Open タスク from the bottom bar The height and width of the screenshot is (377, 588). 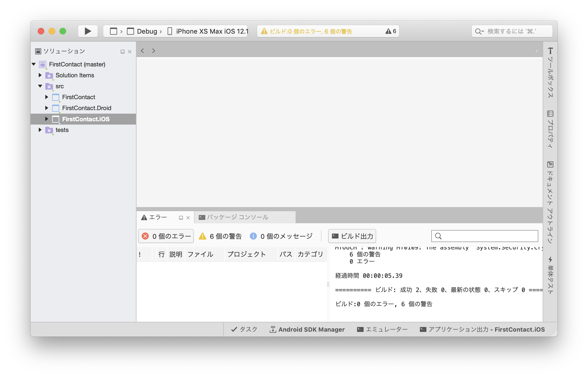[244, 329]
